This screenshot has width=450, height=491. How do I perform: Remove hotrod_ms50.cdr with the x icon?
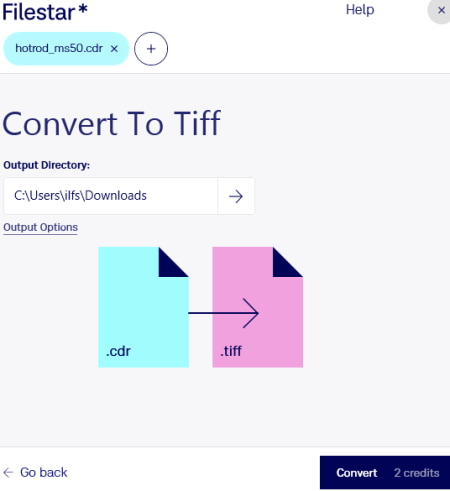114,49
